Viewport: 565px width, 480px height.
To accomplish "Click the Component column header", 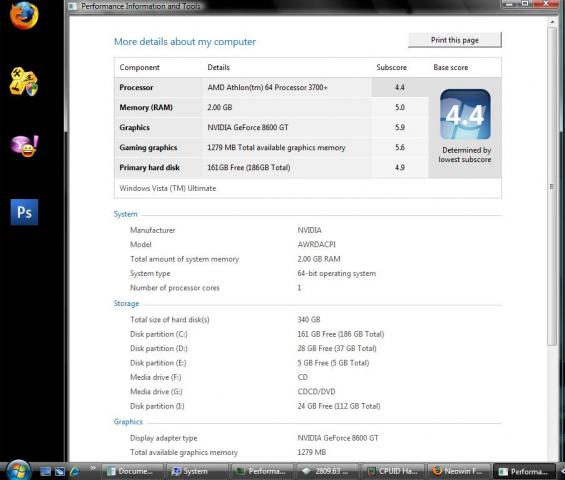I will (x=139, y=67).
